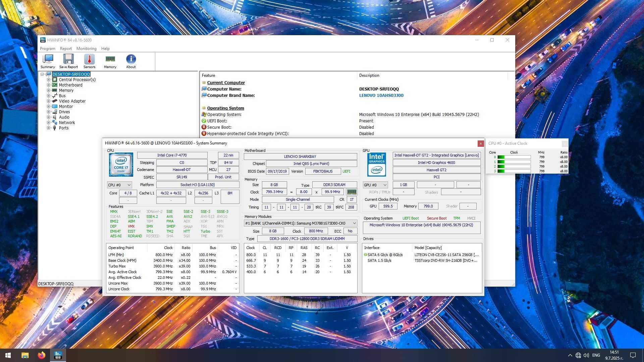This screenshot has height=362, width=644.
Task: Open the notification center icon
Action: 633,355
